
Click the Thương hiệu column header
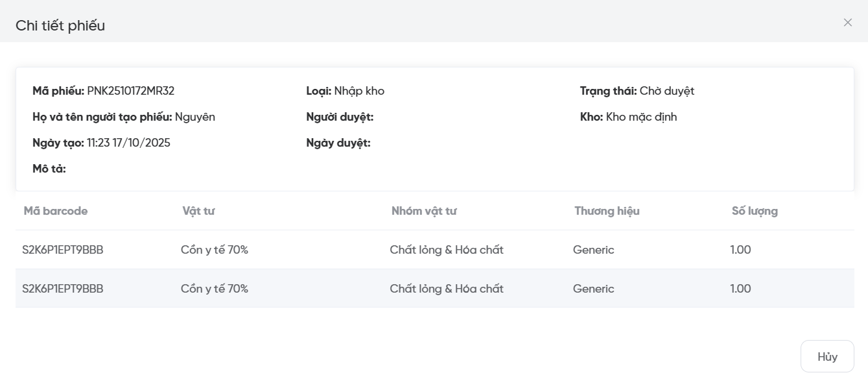click(607, 211)
